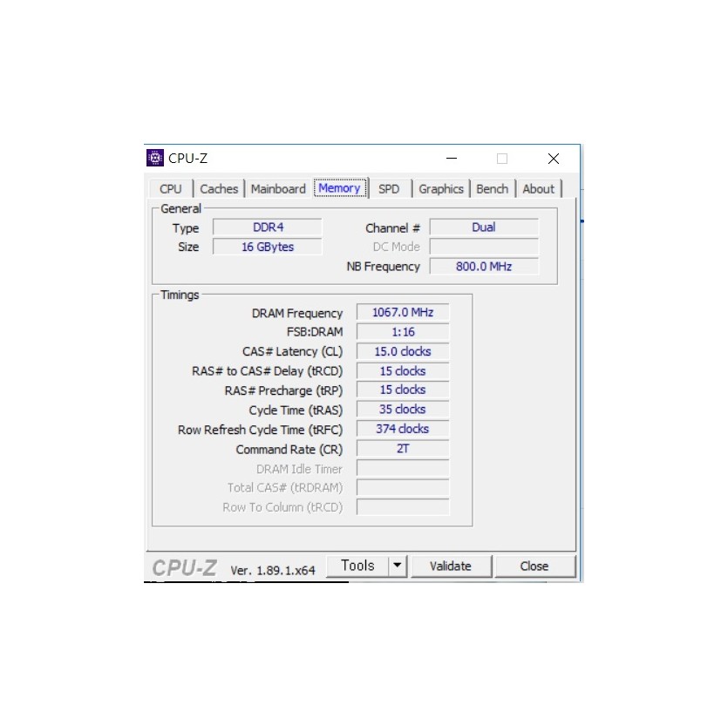Viewport: 728px width, 726px height.
Task: Close the CPU-Z window with the X
Action: tap(553, 159)
